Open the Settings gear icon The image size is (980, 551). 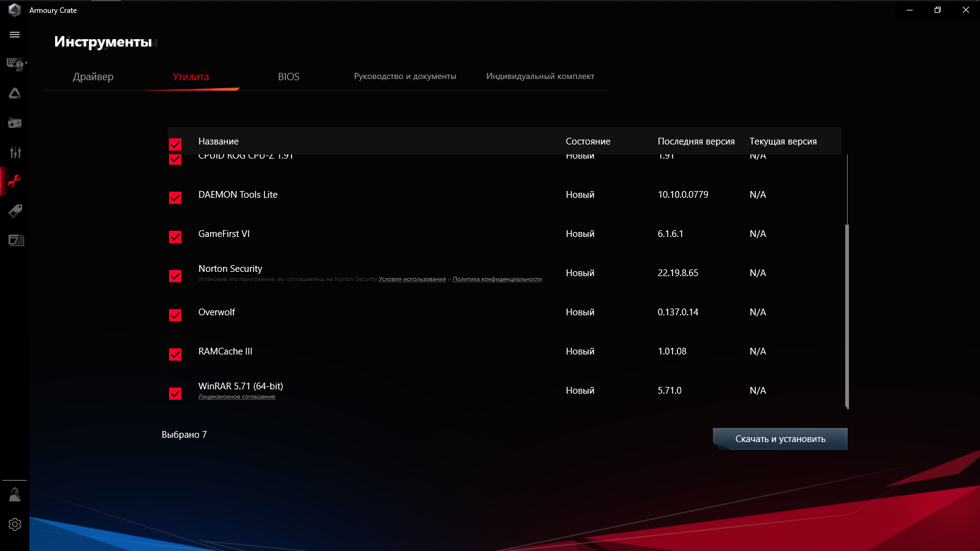(x=15, y=525)
